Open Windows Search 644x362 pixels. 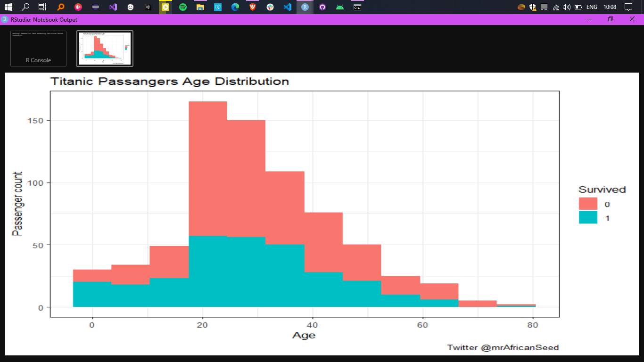click(25, 7)
